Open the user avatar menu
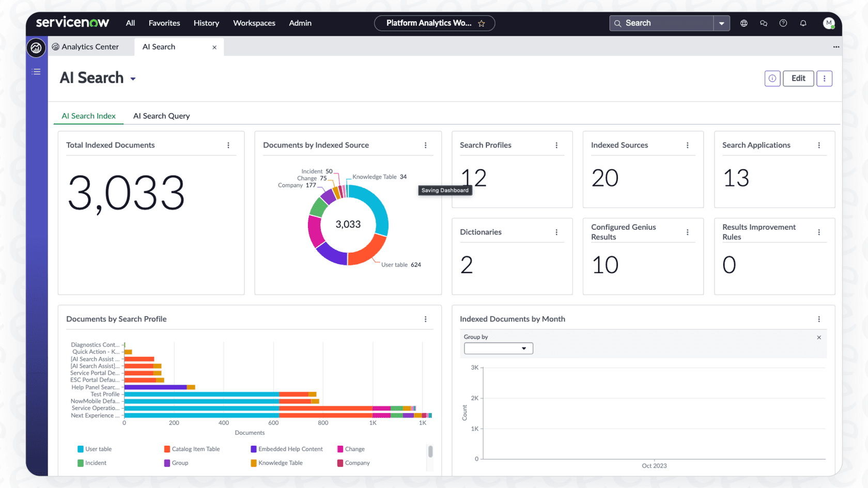Viewport: 868px width, 488px height. (x=829, y=23)
